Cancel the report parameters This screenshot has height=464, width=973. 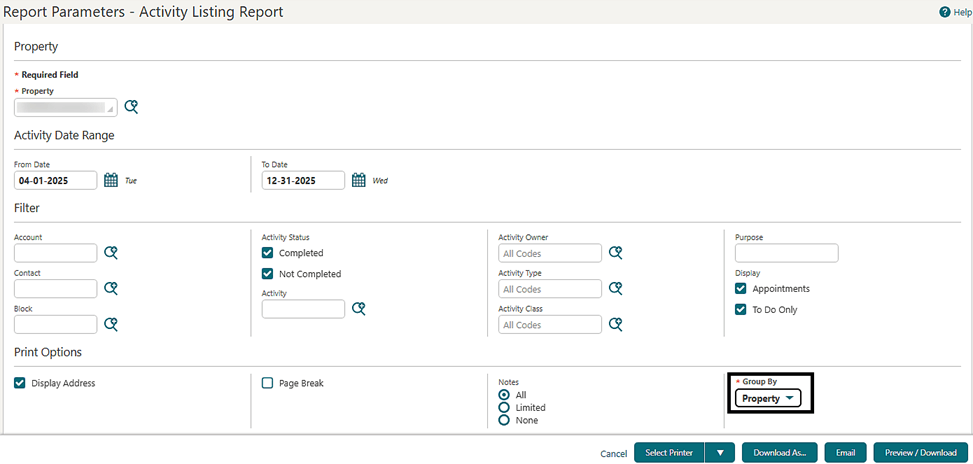pyautogui.click(x=614, y=453)
